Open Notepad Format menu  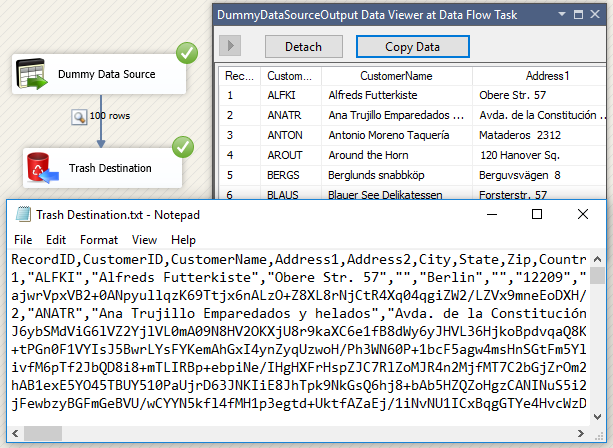pyautogui.click(x=99, y=240)
